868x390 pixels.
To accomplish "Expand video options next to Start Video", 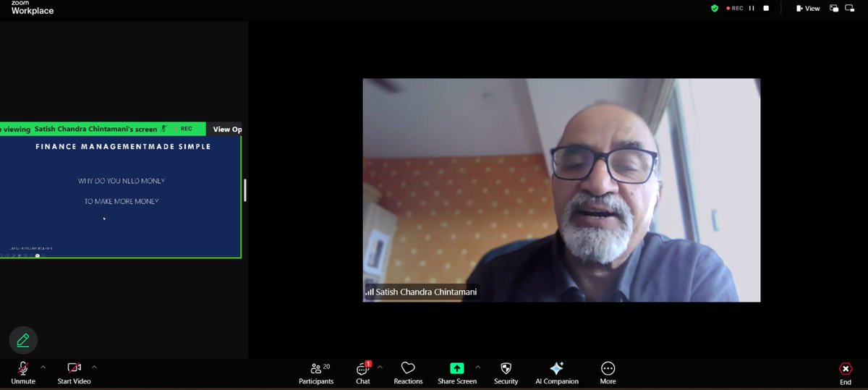I will click(94, 367).
